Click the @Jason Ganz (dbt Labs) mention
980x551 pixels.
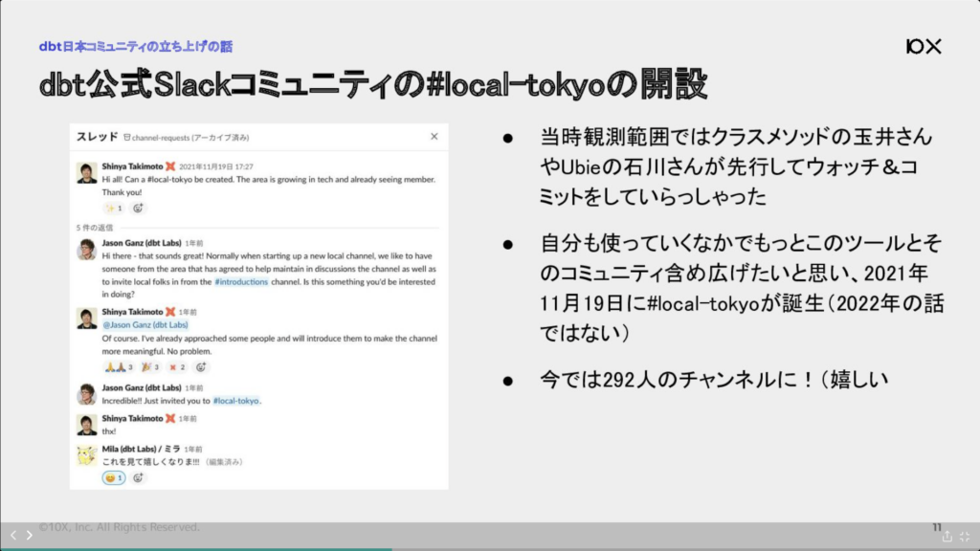[x=145, y=325]
